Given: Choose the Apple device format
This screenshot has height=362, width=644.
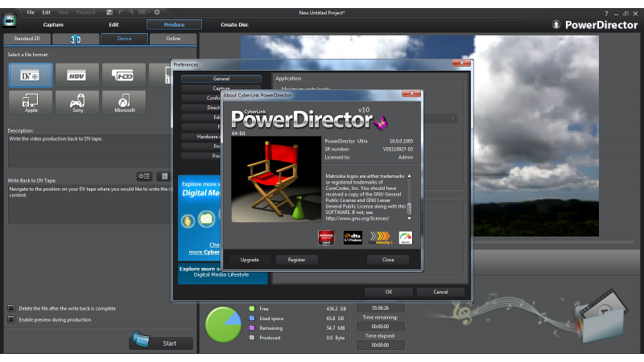Looking at the screenshot, I should pyautogui.click(x=31, y=102).
